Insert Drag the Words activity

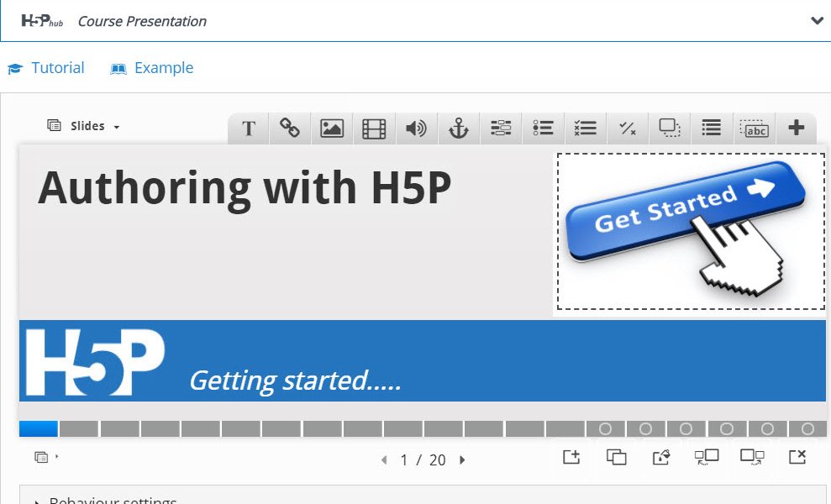755,129
